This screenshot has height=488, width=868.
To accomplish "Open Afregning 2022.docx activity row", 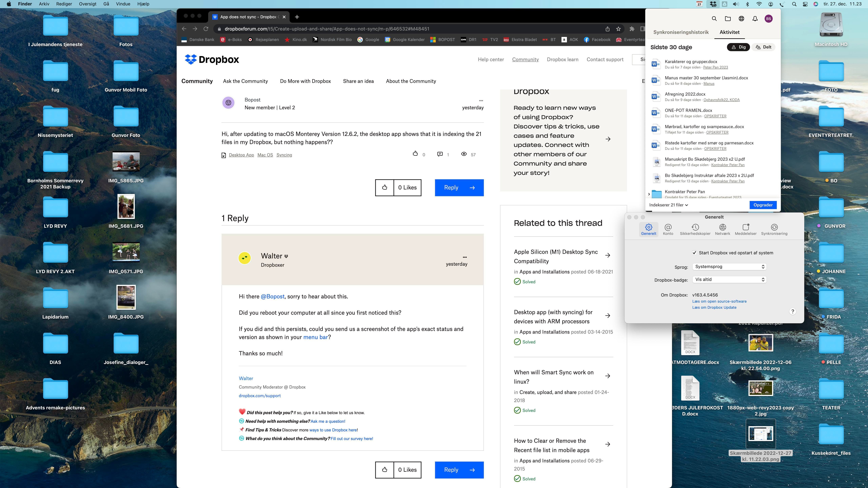I will pyautogui.click(x=712, y=97).
